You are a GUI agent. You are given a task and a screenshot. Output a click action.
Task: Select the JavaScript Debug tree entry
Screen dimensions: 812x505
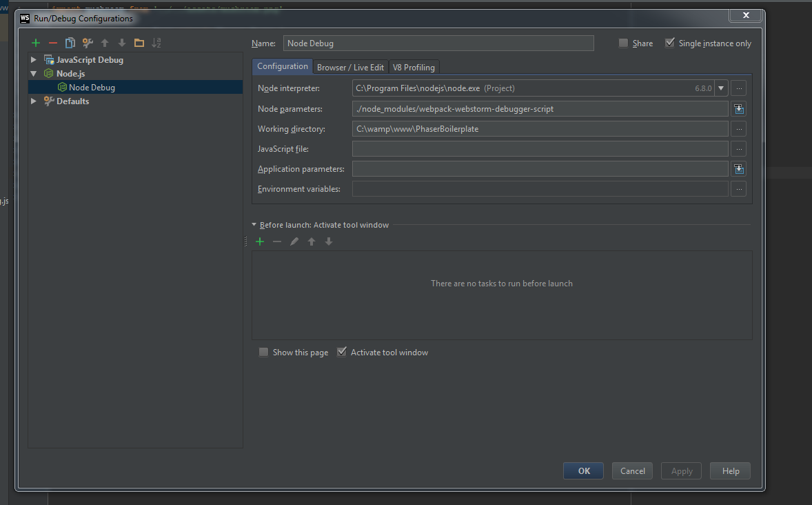pyautogui.click(x=90, y=59)
